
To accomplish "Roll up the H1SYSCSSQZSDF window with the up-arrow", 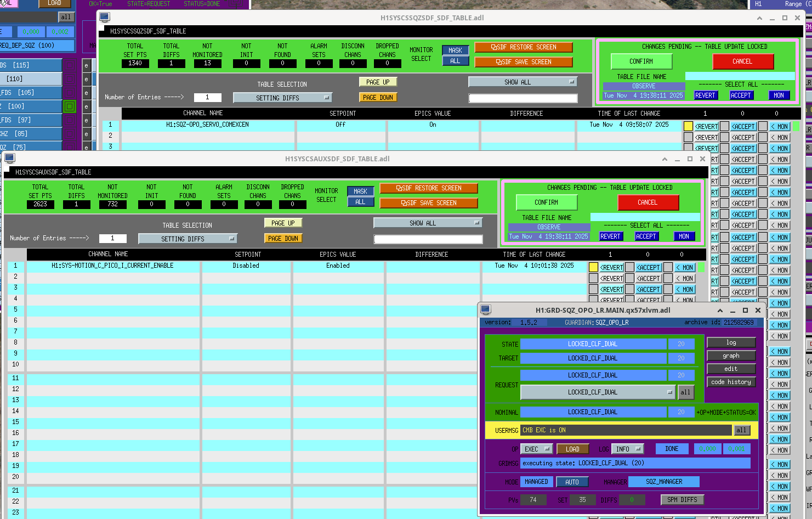I will [759, 18].
